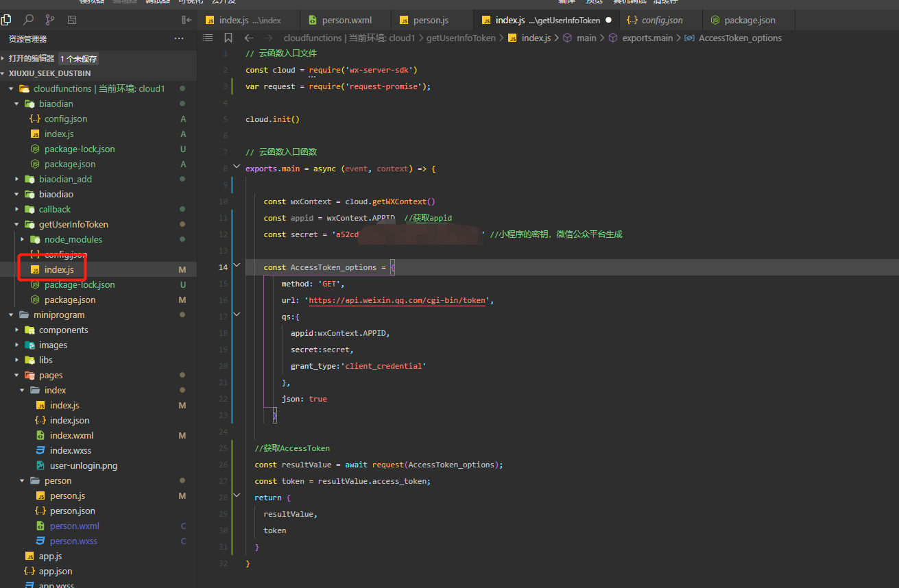Screen dimensions: 899x588
Task: Click the unsaved dot on getUserInfoToken tab
Action: [608, 20]
